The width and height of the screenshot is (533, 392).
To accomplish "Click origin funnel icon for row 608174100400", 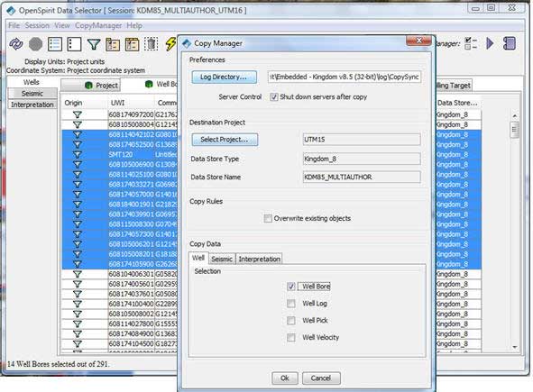I will pos(78,304).
